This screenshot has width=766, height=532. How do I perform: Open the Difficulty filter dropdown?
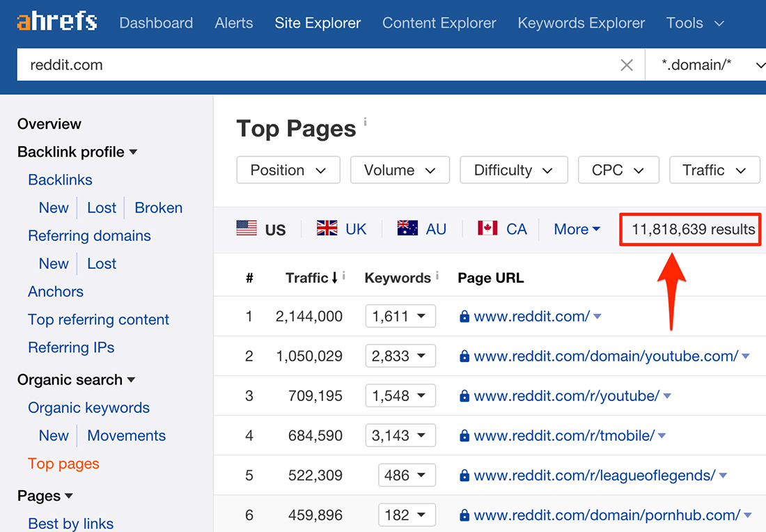tap(513, 170)
